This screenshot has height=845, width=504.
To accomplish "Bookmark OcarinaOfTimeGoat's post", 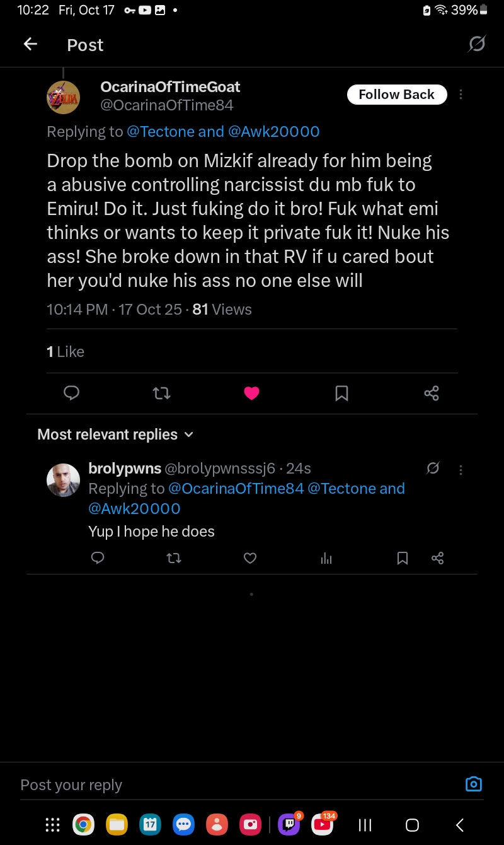I will [341, 393].
